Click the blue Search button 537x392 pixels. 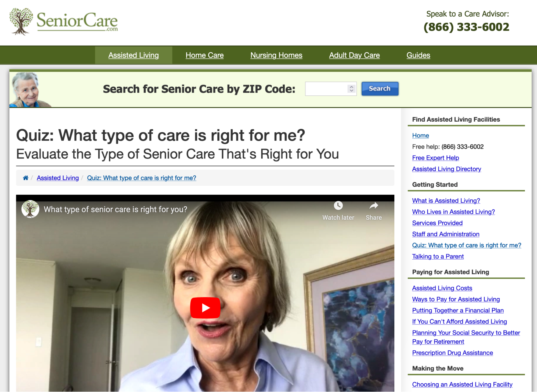point(380,89)
